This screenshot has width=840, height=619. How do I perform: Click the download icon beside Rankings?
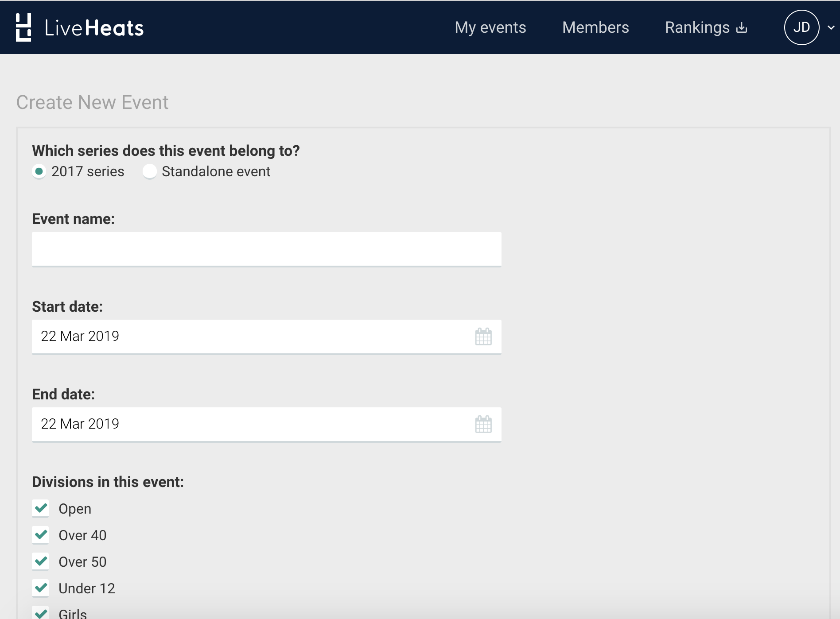[x=742, y=27]
